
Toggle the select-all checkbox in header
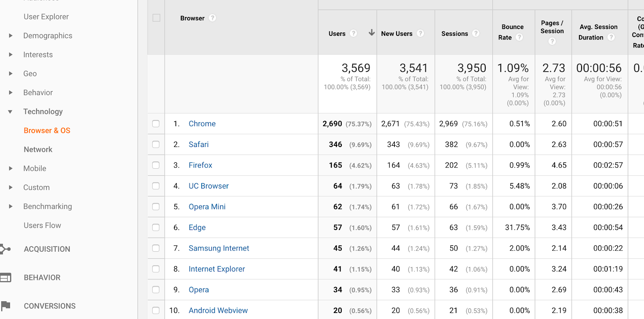click(156, 18)
